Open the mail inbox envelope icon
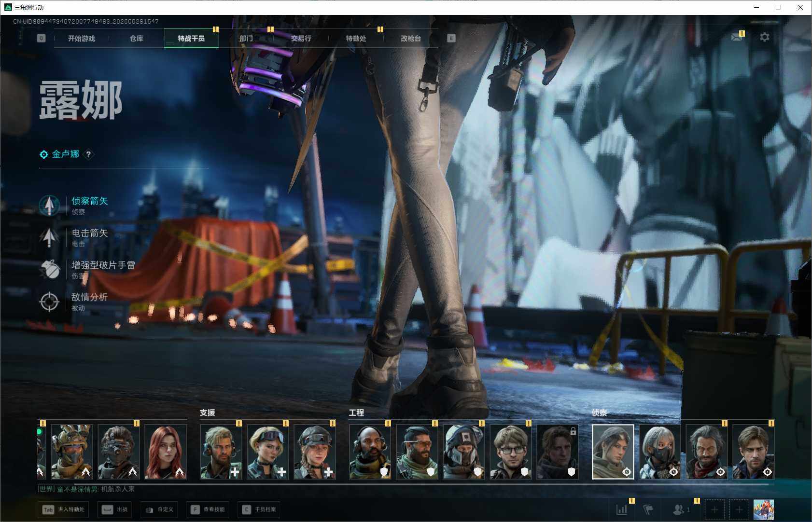The image size is (812, 522). (737, 37)
